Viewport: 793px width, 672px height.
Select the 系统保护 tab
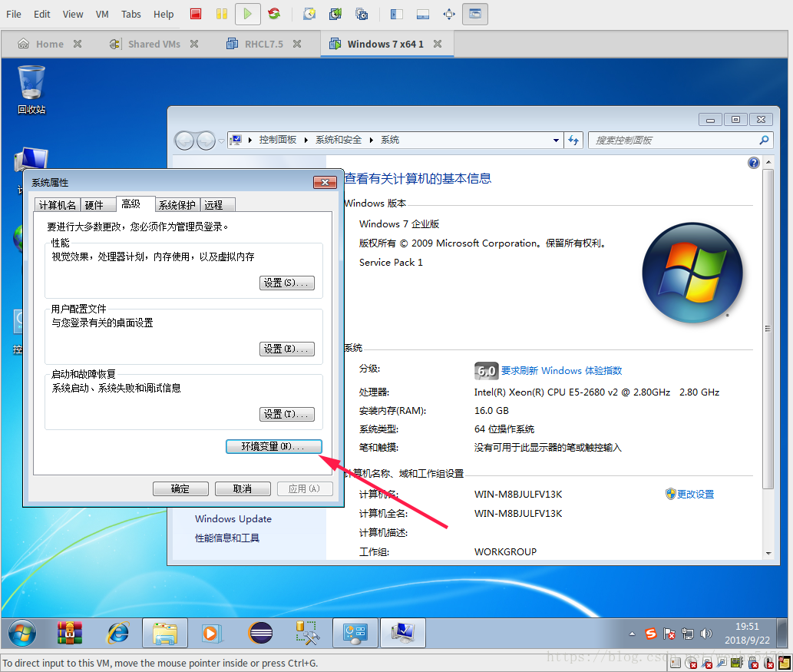[x=177, y=205]
